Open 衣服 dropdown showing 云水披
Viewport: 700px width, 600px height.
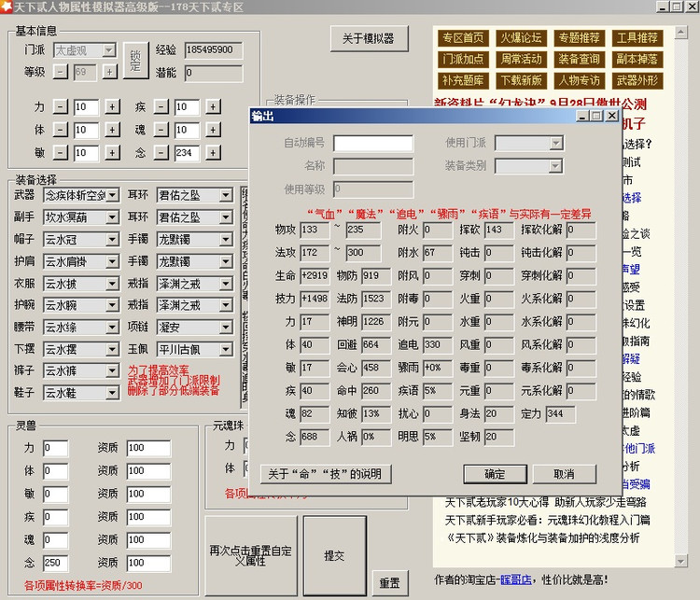click(x=113, y=284)
